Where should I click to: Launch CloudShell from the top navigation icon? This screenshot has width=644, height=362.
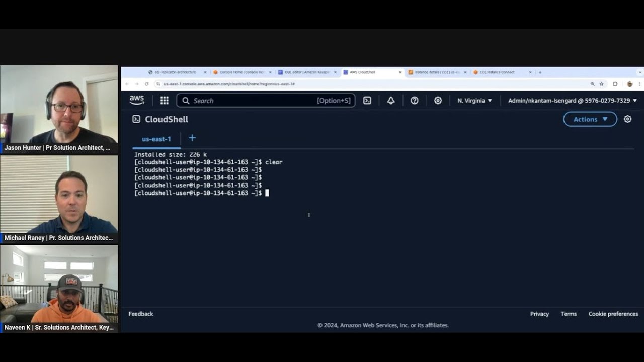pyautogui.click(x=367, y=101)
